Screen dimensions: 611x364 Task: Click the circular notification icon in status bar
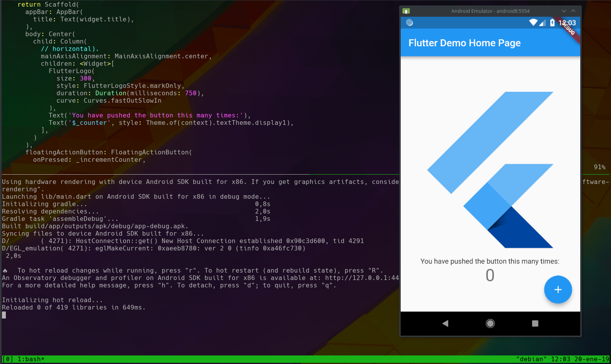pyautogui.click(x=409, y=23)
